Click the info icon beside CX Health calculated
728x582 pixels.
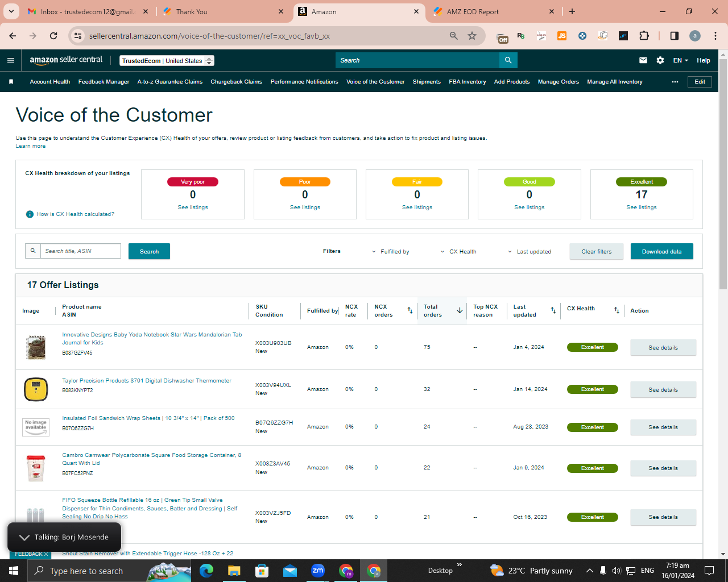pyautogui.click(x=30, y=214)
